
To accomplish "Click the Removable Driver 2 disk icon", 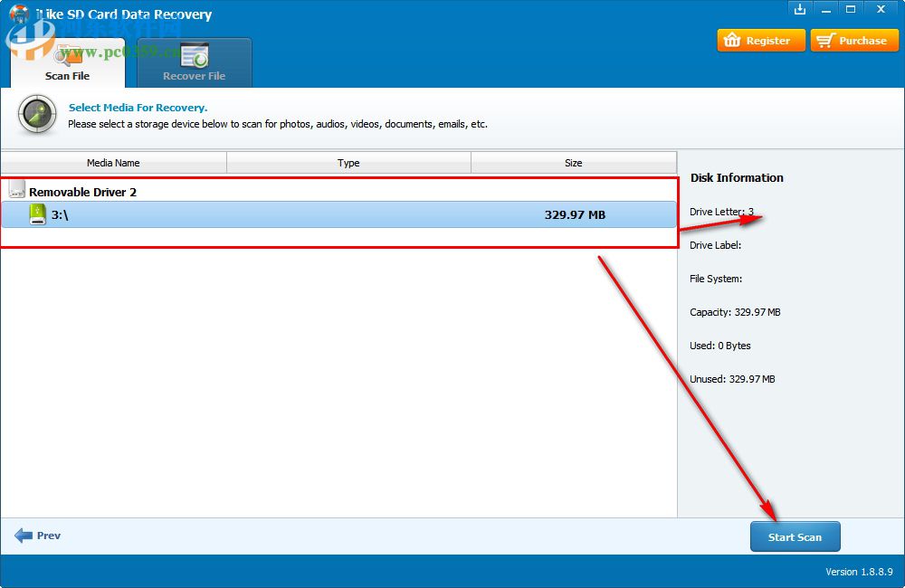I will pyautogui.click(x=16, y=189).
